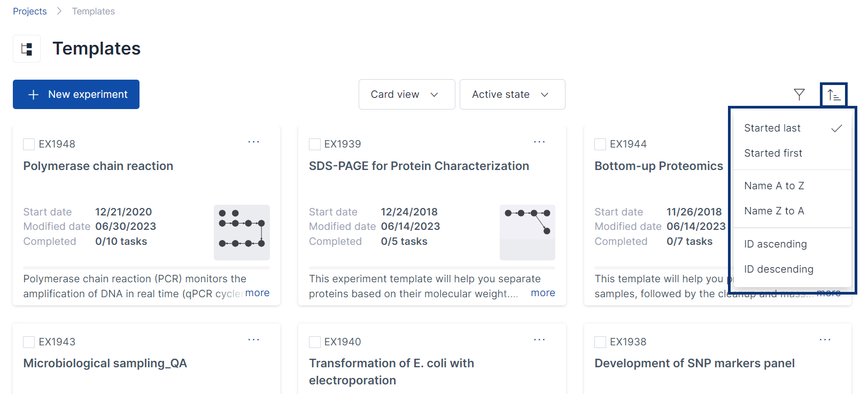Open the three-dot menu for EX1940
Image resolution: width=868 pixels, height=394 pixels.
[x=539, y=340]
